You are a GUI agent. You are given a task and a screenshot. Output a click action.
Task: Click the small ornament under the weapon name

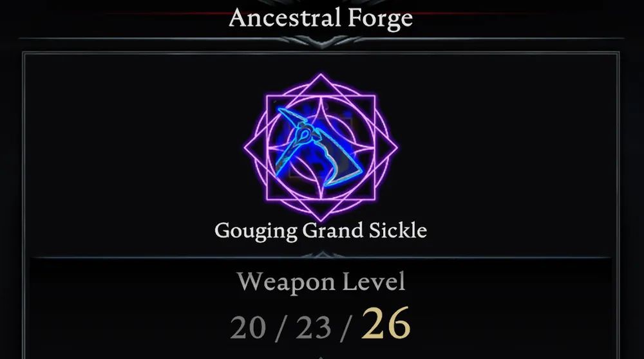point(321,255)
